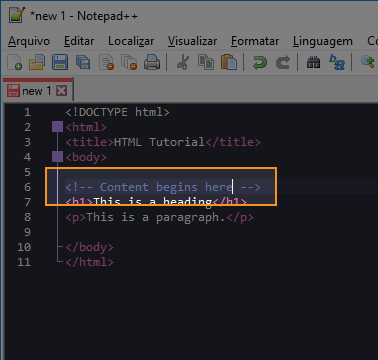Click the Print toolbar icon
The image size is (378, 360).
[152, 62]
